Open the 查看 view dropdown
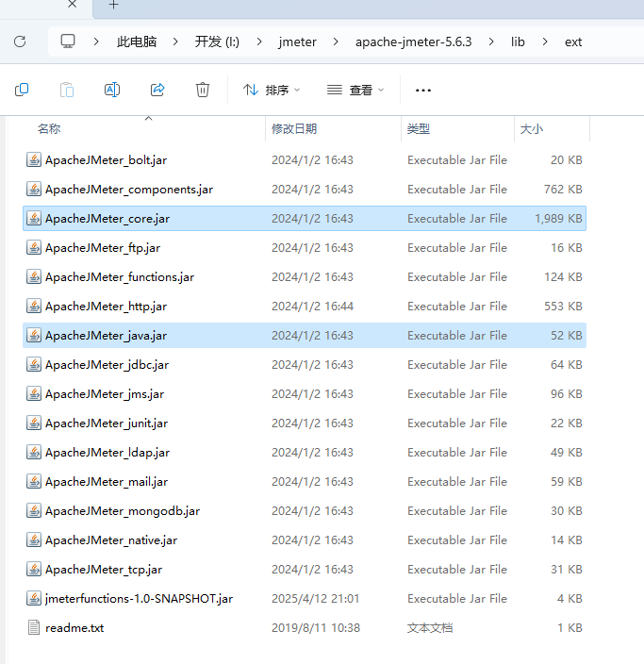The image size is (644, 664). [x=355, y=90]
